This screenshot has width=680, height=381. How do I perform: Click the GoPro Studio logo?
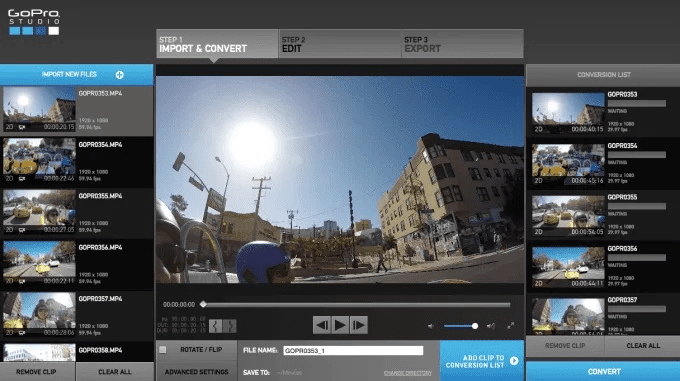pyautogui.click(x=34, y=22)
